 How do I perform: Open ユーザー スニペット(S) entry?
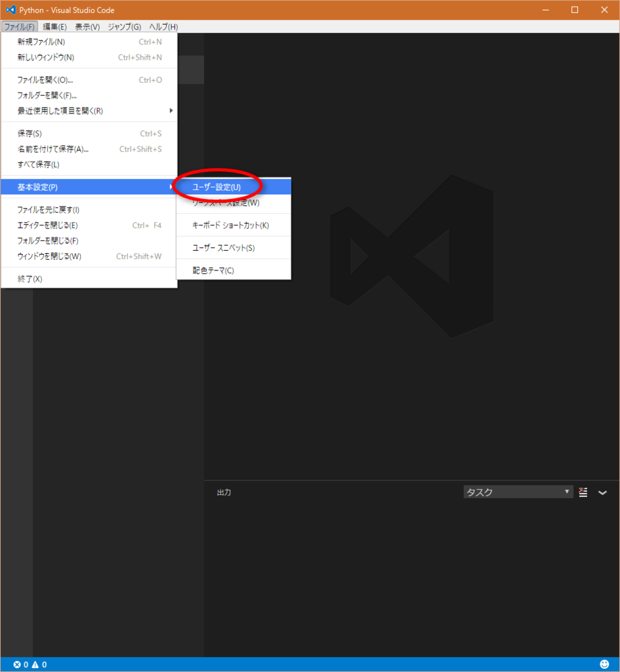pyautogui.click(x=234, y=247)
